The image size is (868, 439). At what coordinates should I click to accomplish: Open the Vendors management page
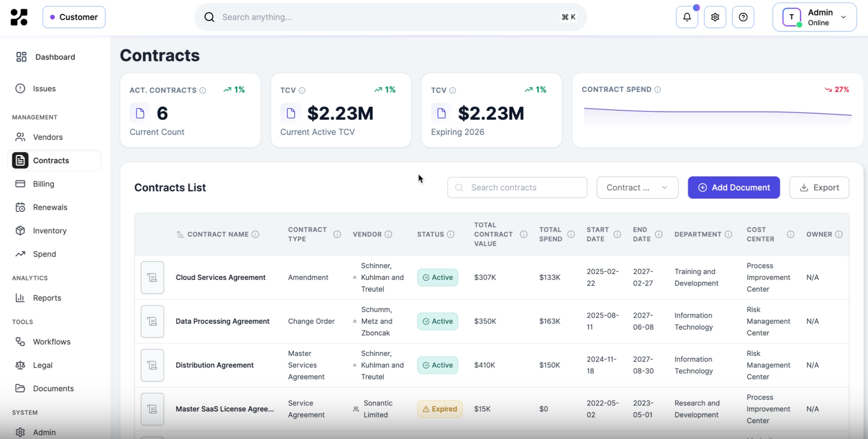(49, 137)
